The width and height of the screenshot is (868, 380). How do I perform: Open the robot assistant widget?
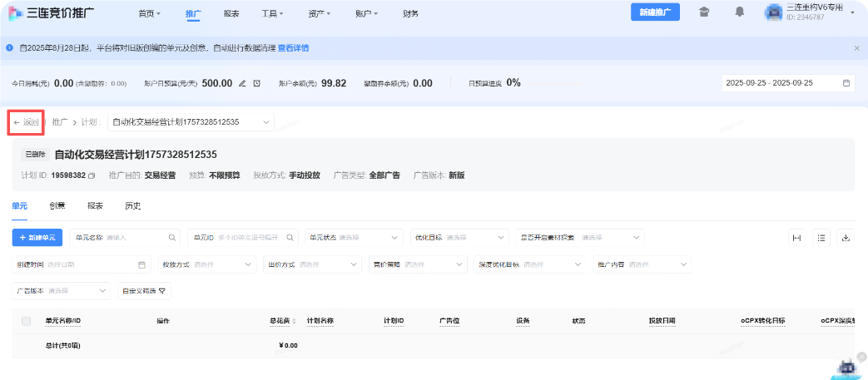(846, 368)
